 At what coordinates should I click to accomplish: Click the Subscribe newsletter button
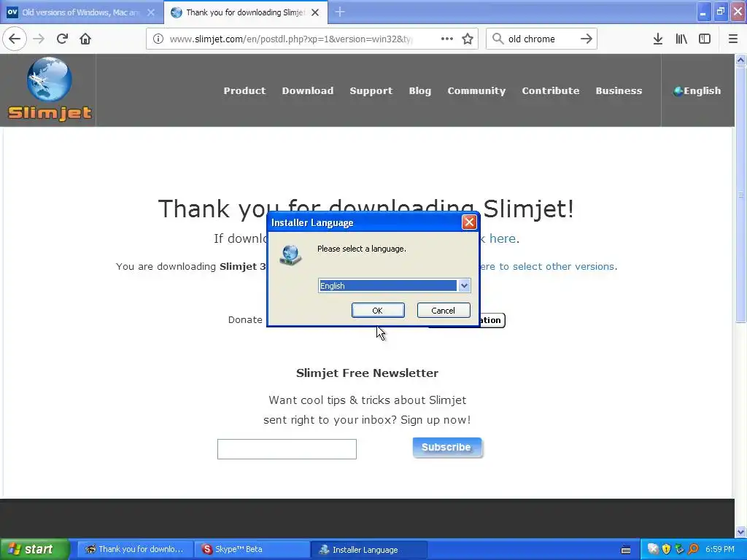click(447, 447)
